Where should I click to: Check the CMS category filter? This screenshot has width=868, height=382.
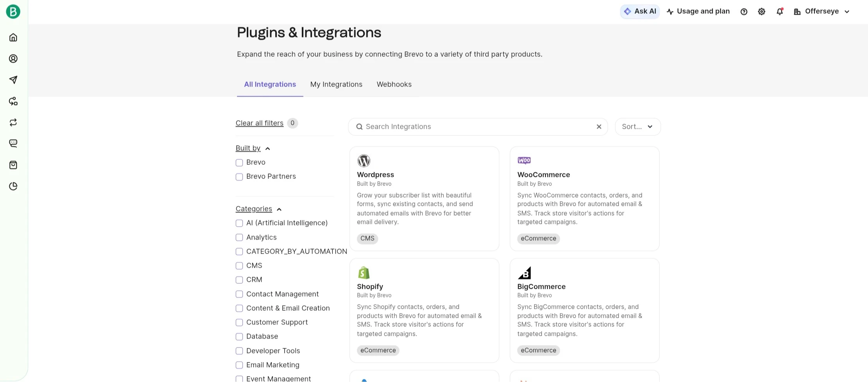pyautogui.click(x=239, y=266)
